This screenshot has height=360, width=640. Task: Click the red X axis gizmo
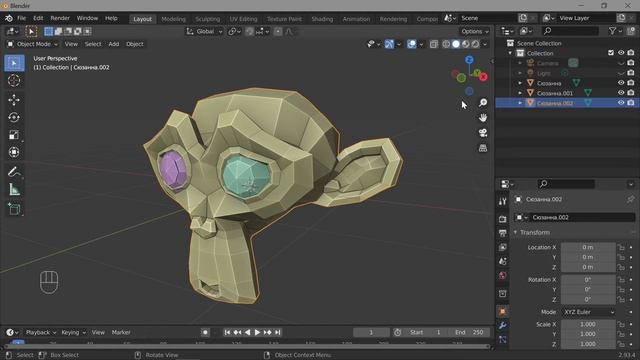click(483, 77)
